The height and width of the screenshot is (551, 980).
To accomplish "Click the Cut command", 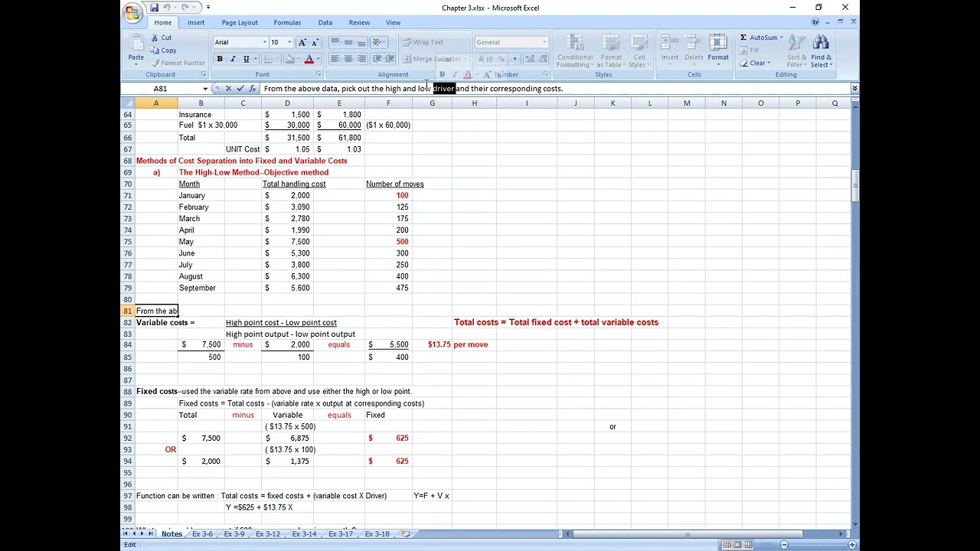I will tap(162, 37).
